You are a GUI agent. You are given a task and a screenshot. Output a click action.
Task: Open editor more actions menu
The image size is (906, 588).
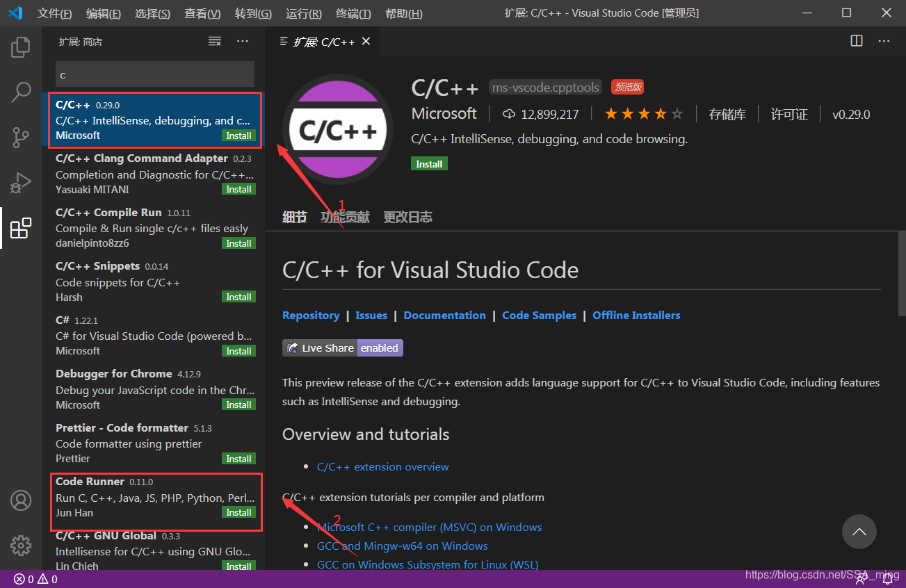click(884, 41)
